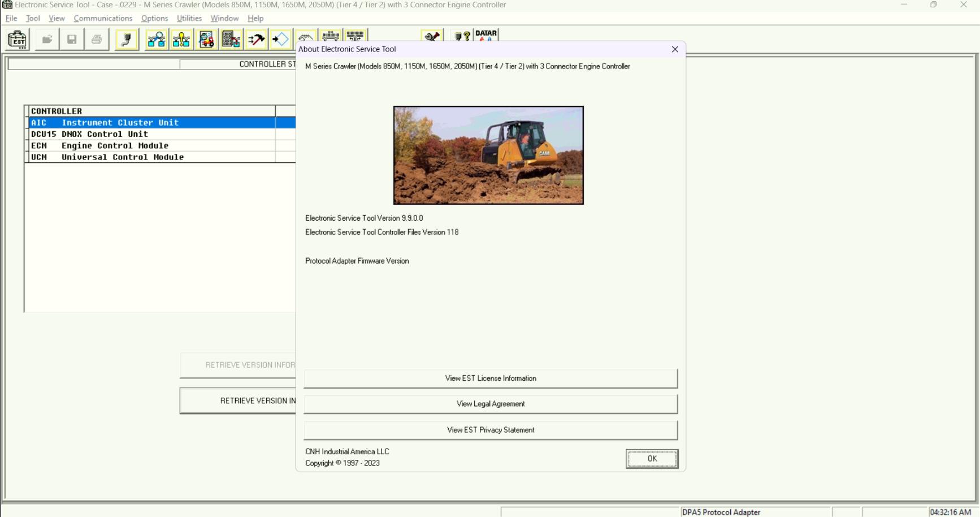The height and width of the screenshot is (517, 980).
Task: Open the File menu
Action: point(11,18)
